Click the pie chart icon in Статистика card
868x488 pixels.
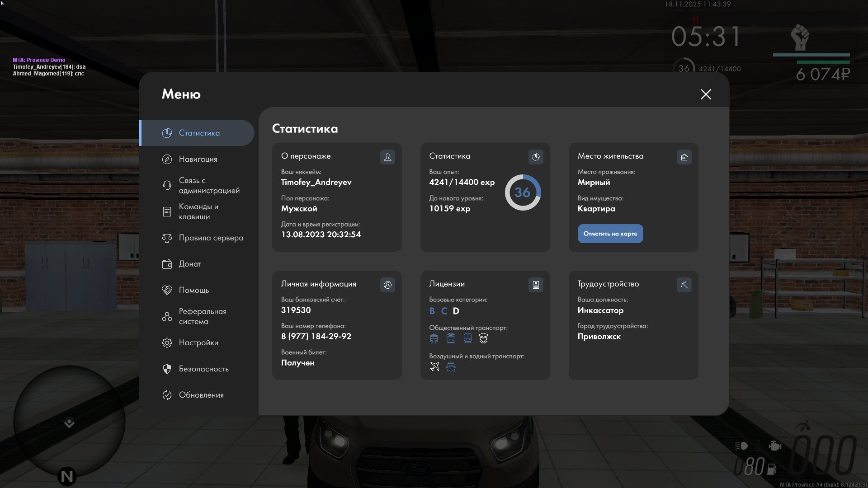coord(536,157)
